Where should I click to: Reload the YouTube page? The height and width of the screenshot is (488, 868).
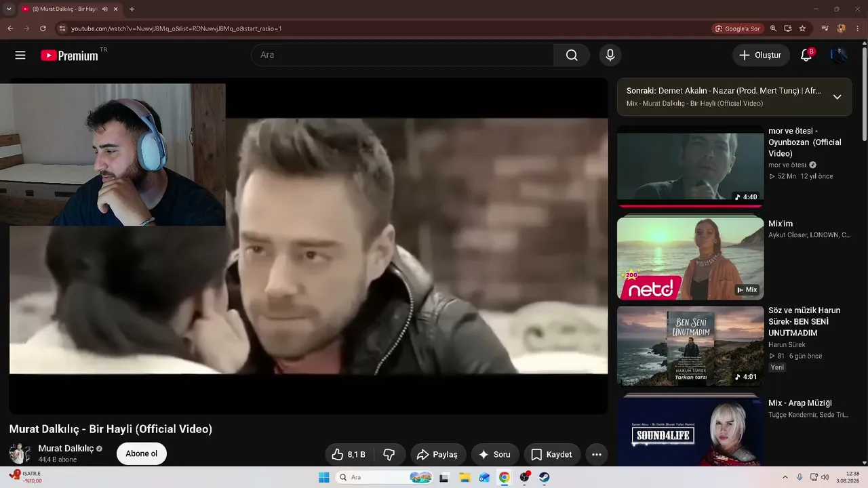[43, 28]
